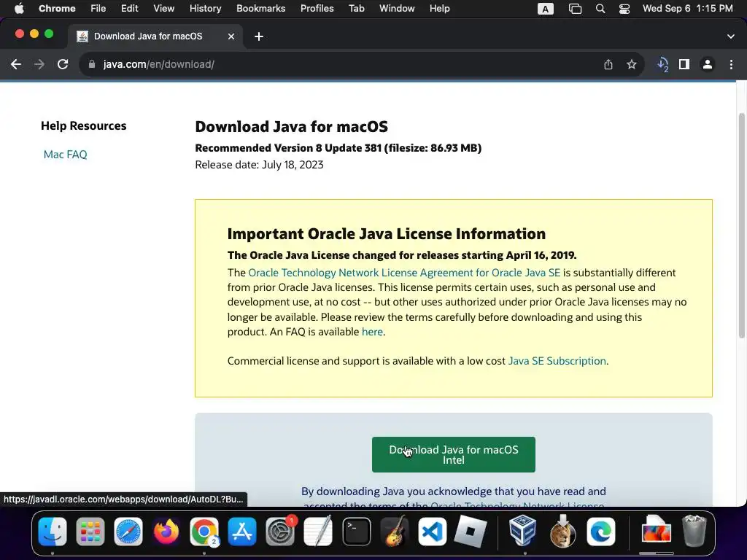This screenshot has width=747, height=560.
Task: Launch Terminal from the Dock
Action: pyautogui.click(x=356, y=532)
